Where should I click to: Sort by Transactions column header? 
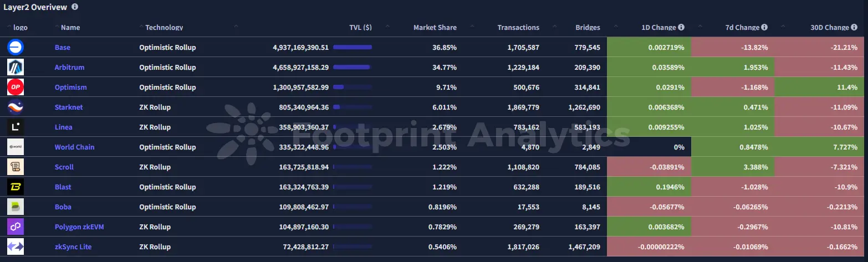point(518,27)
